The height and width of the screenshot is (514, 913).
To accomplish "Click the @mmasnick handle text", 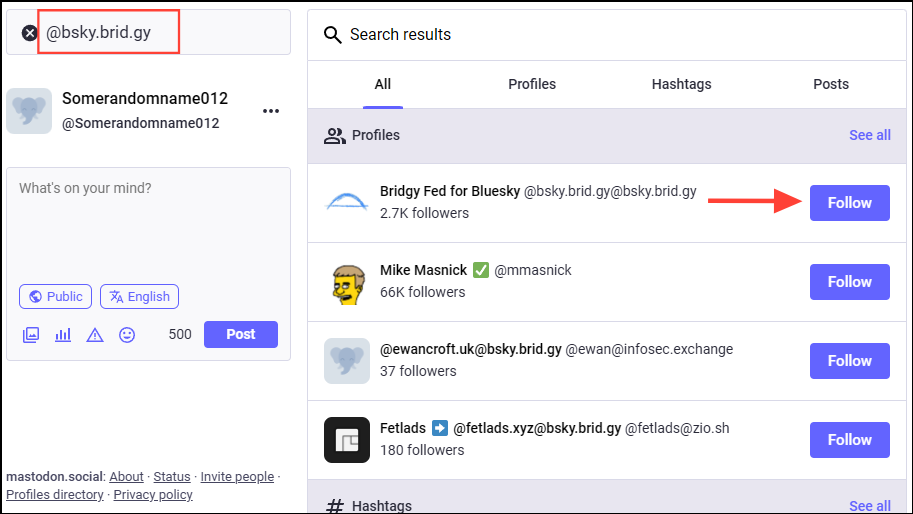I will [533, 270].
